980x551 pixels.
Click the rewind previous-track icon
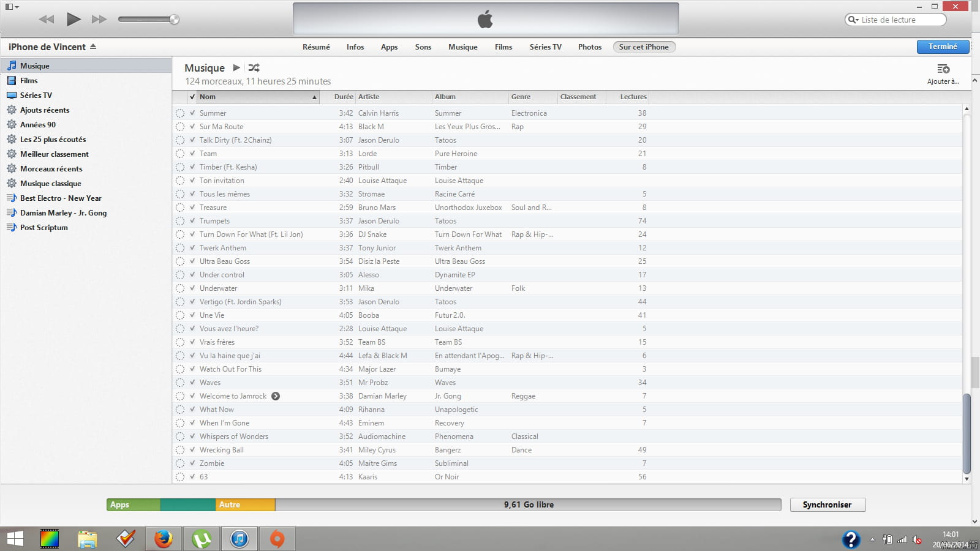point(47,20)
